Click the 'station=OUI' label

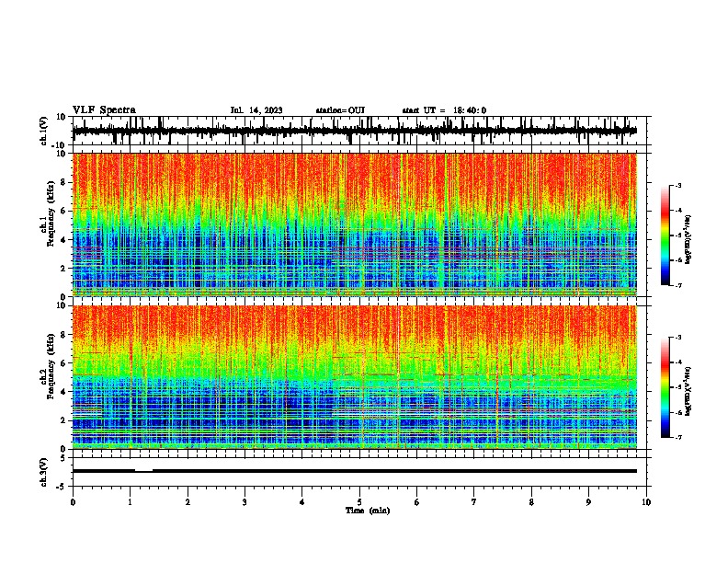pyautogui.click(x=340, y=110)
